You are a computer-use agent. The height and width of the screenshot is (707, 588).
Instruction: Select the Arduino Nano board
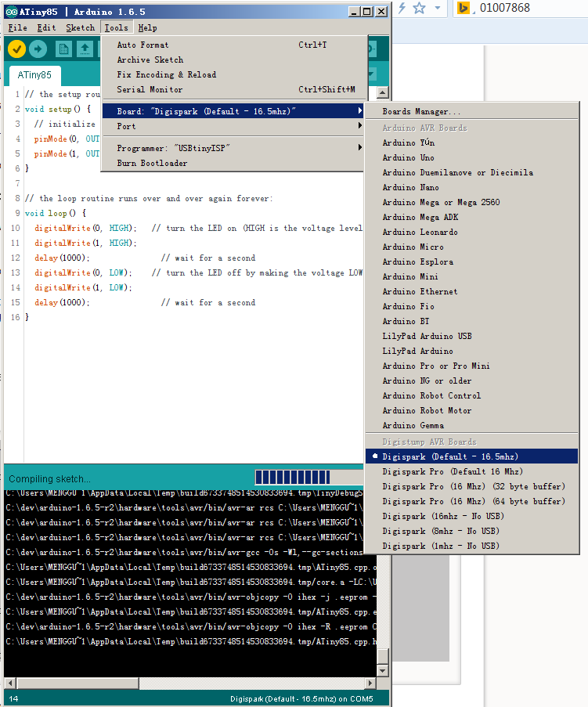point(471,187)
